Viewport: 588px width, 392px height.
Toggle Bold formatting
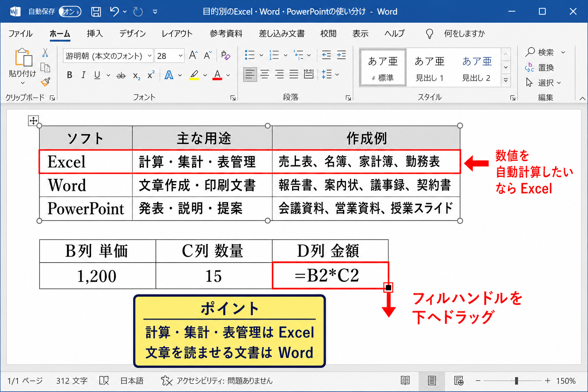coord(69,75)
